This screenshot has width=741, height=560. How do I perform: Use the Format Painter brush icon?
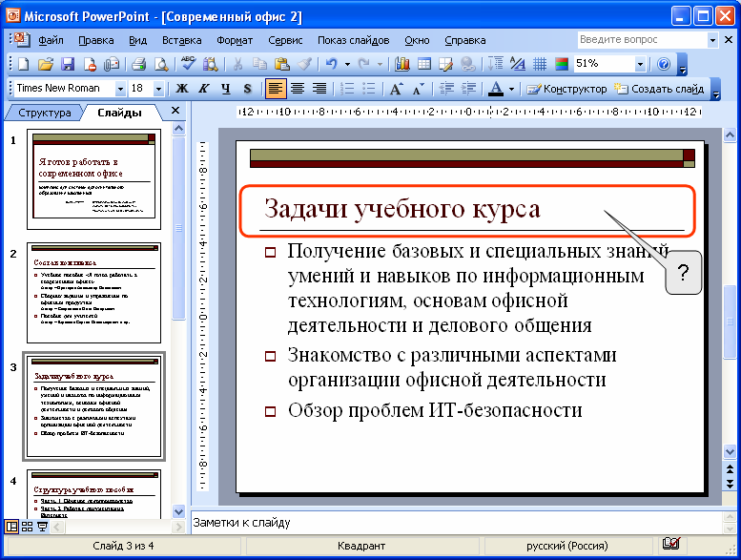pyautogui.click(x=304, y=64)
